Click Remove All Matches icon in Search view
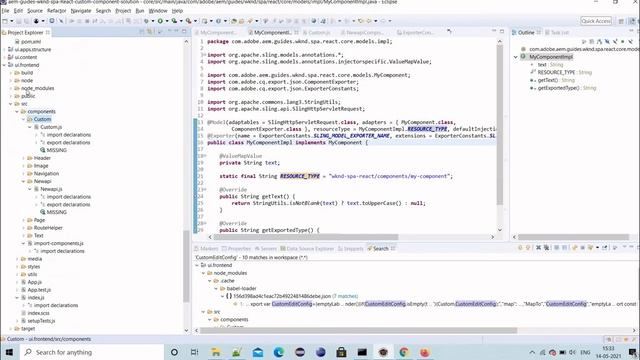Viewport: 640px width, 360px height. (546, 248)
